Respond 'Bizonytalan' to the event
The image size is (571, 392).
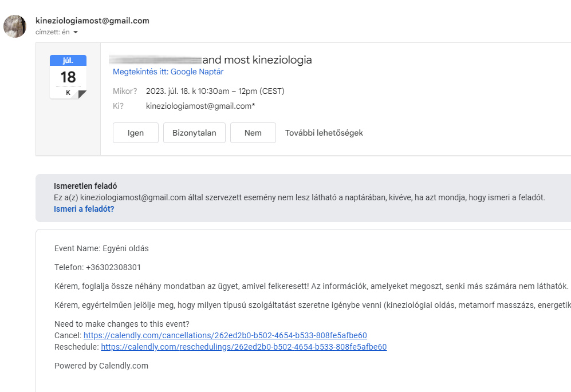tap(194, 133)
